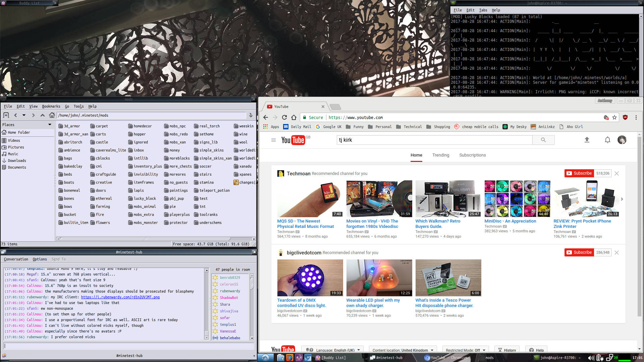The height and width of the screenshot is (362, 644).
Task: Click the Pidgin chat message input box
Action: click(x=129, y=346)
